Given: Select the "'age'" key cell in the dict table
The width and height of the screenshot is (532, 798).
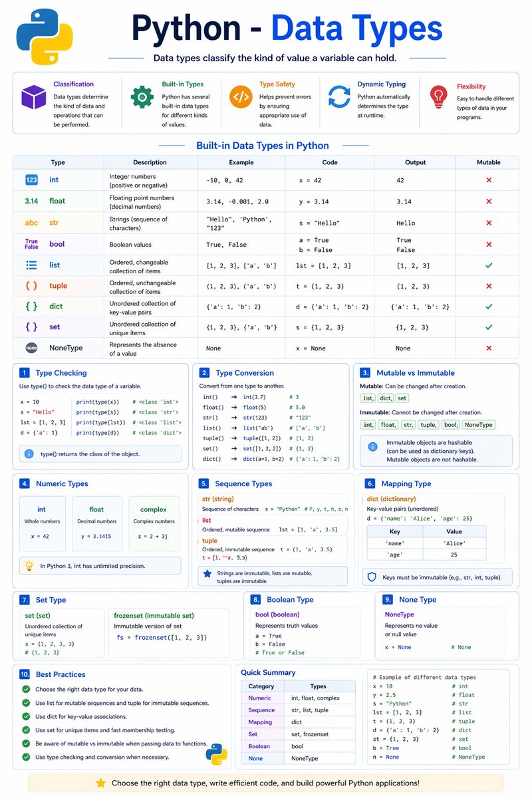Looking at the screenshot, I should pyautogui.click(x=394, y=554).
